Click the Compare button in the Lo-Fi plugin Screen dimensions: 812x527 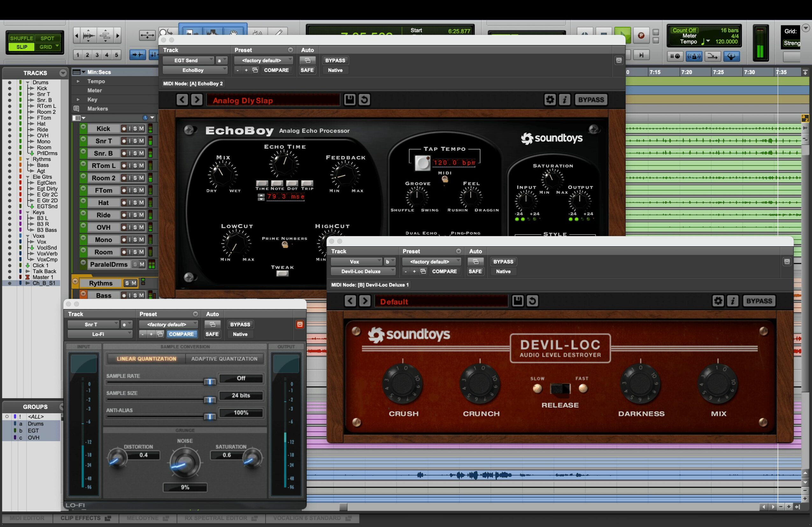pos(181,334)
